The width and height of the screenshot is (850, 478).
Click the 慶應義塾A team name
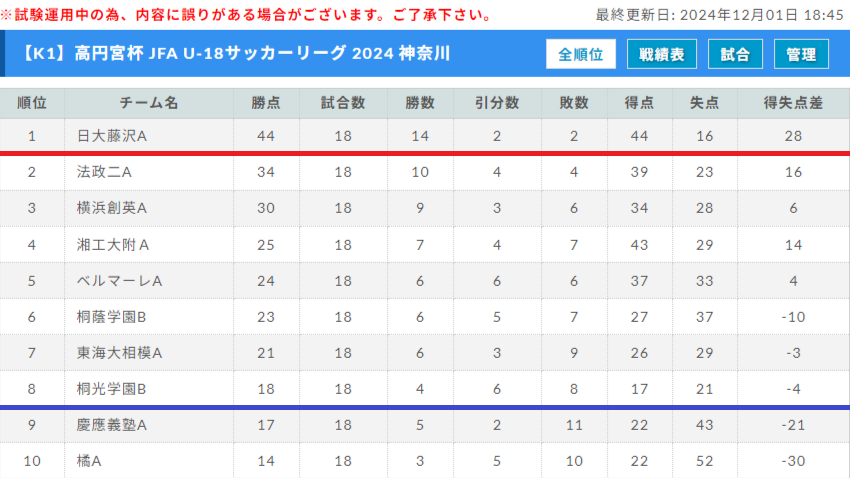(112, 425)
